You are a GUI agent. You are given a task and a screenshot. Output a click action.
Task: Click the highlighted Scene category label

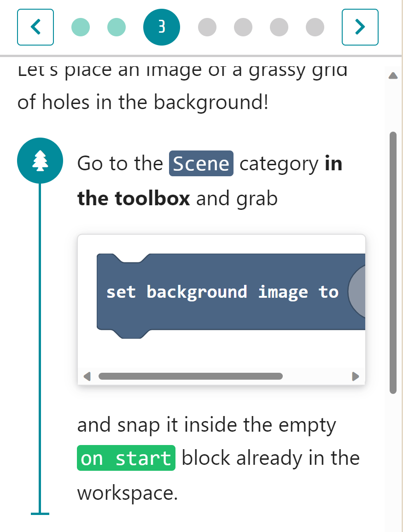coord(201,163)
